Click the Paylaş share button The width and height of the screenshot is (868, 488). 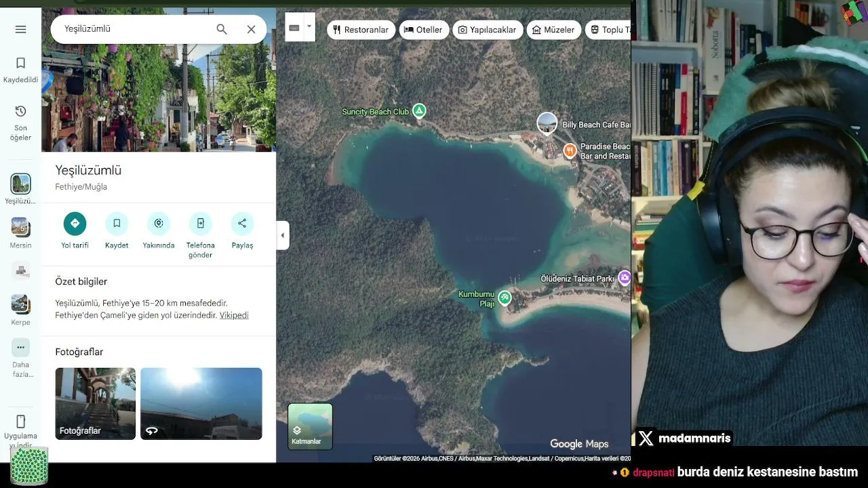pos(242,230)
